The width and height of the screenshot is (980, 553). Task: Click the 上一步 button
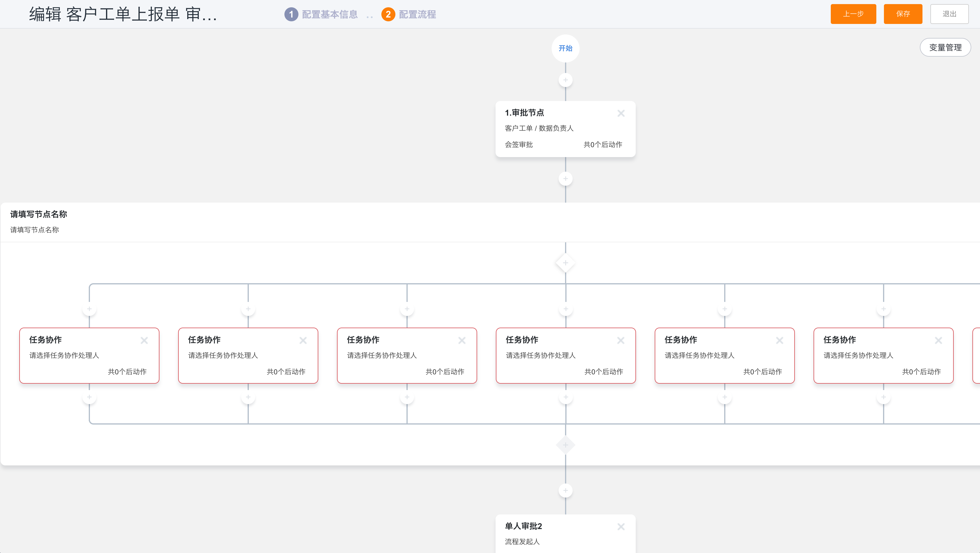(x=853, y=14)
